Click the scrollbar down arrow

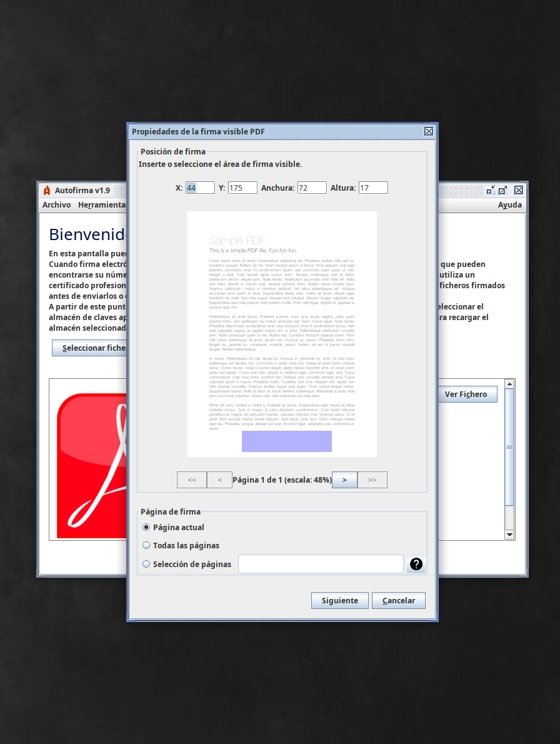[509, 535]
